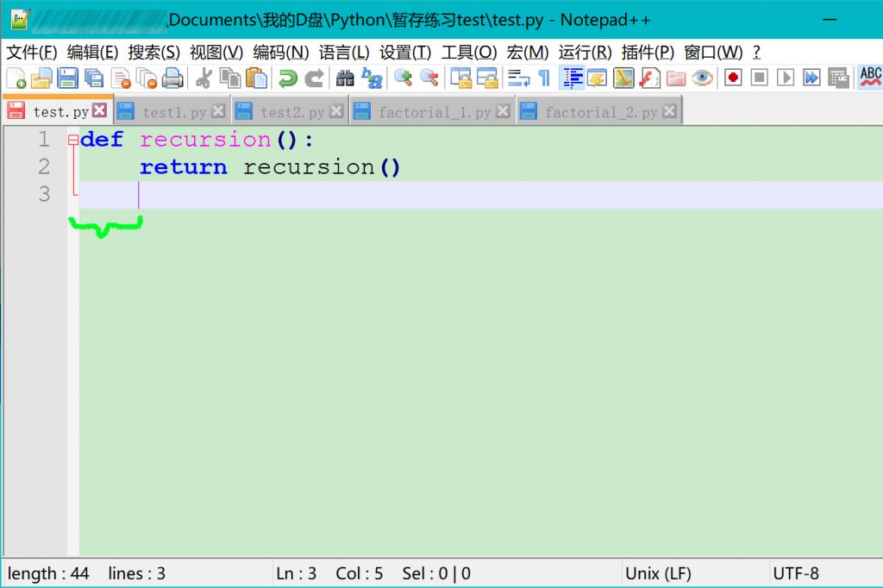The height and width of the screenshot is (588, 883).
Task: Close the factorial_2.py tab
Action: (669, 111)
